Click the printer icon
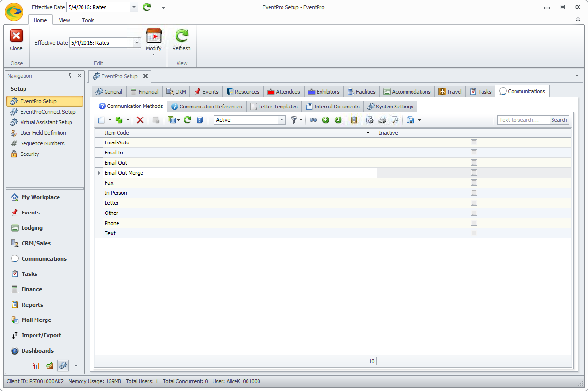Screen dimensions: 588x391 coord(382,120)
